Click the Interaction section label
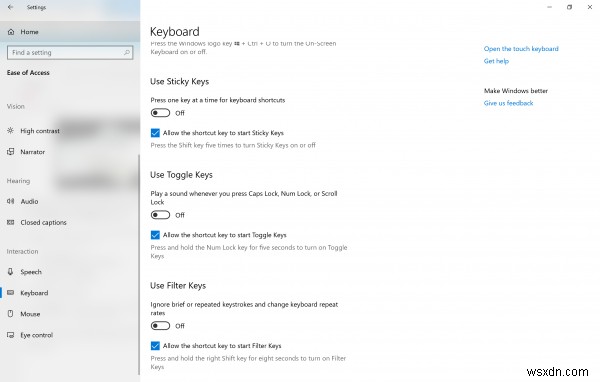Viewport: 600px width, 382px height. (x=22, y=251)
